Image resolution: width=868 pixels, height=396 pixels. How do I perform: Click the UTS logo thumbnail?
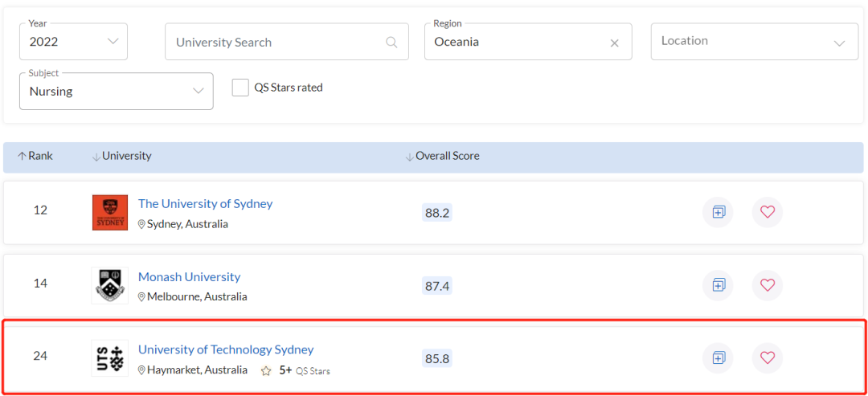pyautogui.click(x=109, y=357)
